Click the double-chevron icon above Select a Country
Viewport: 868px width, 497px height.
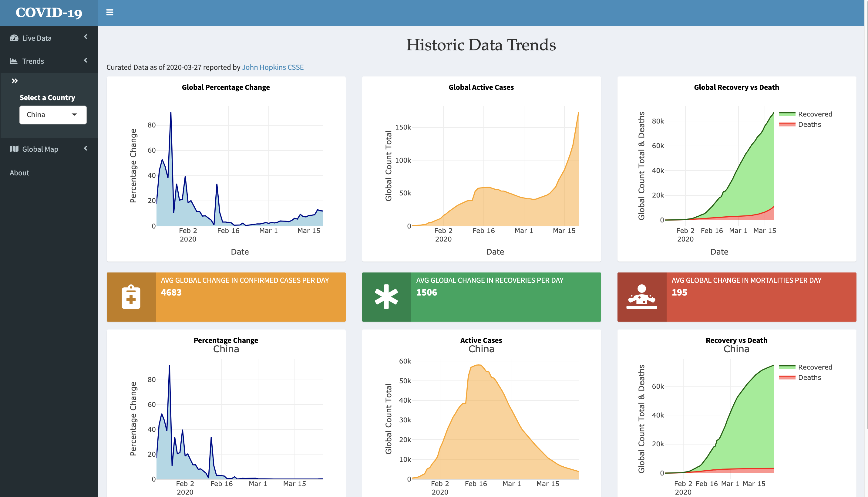pyautogui.click(x=14, y=81)
